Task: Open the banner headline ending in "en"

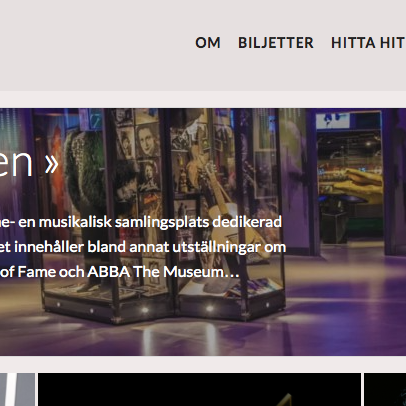Action: click(16, 163)
